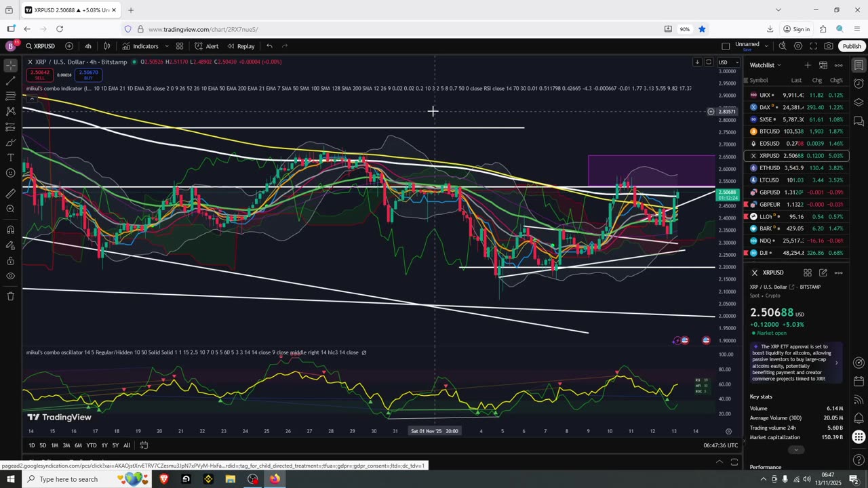
Task: Select BTCUSD in the watchlist
Action: point(797,131)
